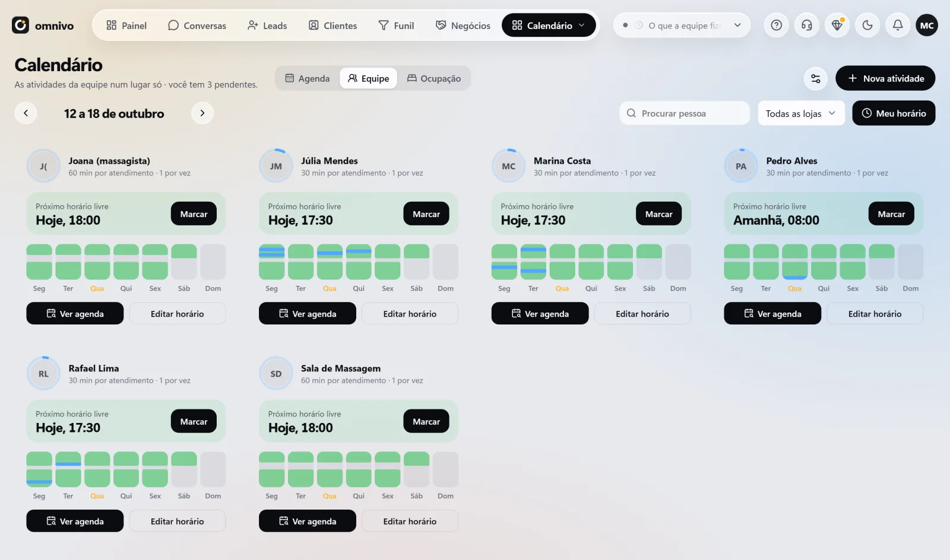
Task: Click Joana (massagista) Saturday availability bar
Action: [184, 262]
